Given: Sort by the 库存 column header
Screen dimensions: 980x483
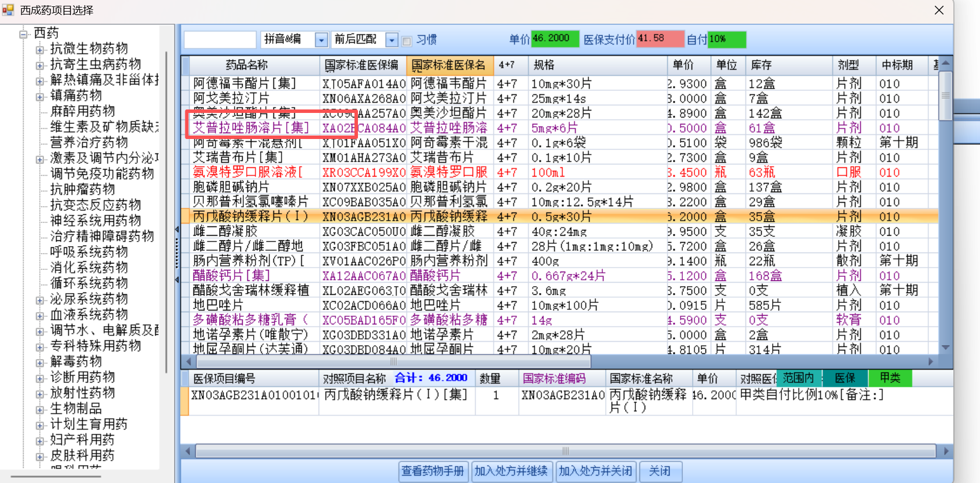Looking at the screenshot, I should point(788,65).
